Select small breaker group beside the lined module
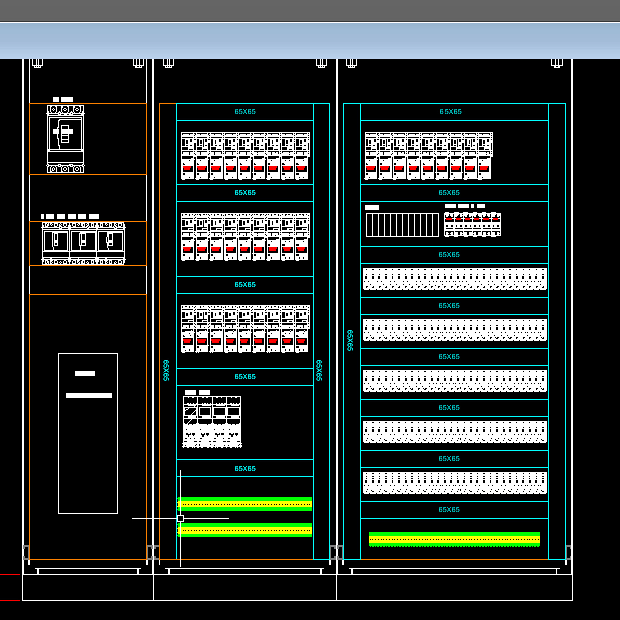620x620 pixels. click(x=472, y=223)
